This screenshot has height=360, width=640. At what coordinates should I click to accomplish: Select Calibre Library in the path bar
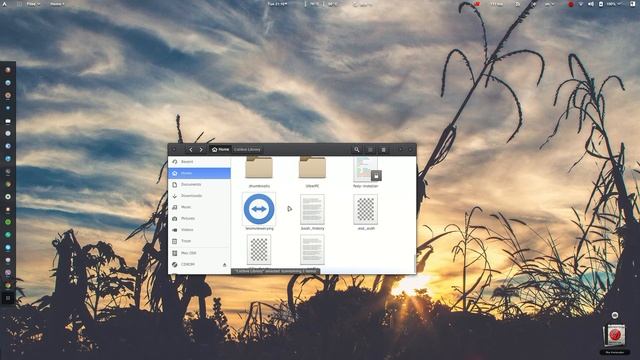(x=247, y=150)
